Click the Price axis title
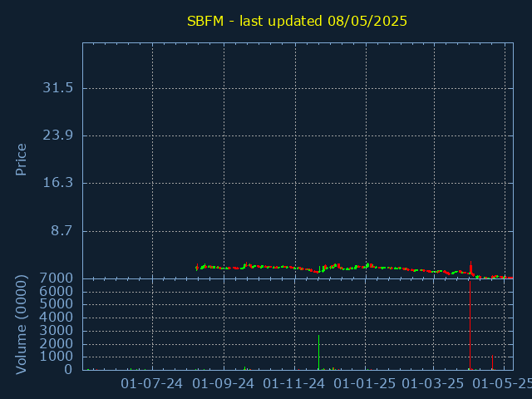Viewport: 532px width, 399px height. (21, 160)
